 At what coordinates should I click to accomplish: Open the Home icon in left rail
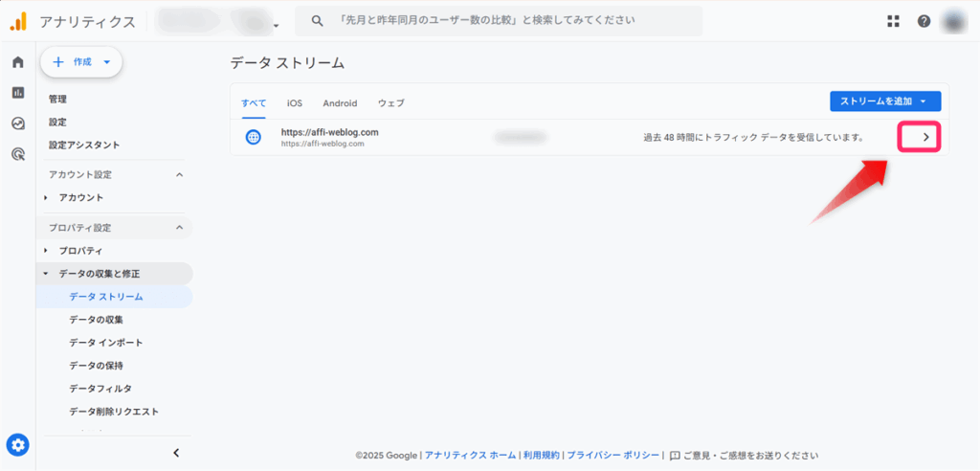coord(18,62)
